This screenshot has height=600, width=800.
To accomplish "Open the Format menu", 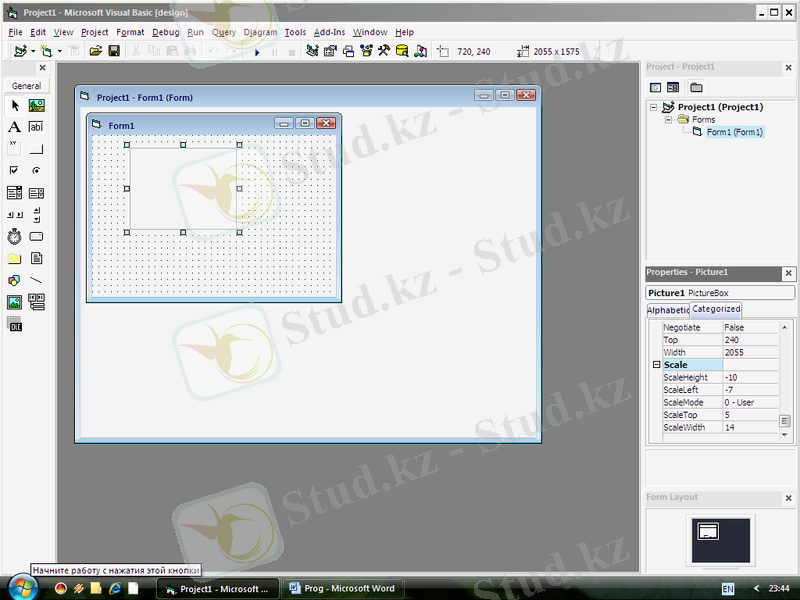I will [130, 32].
